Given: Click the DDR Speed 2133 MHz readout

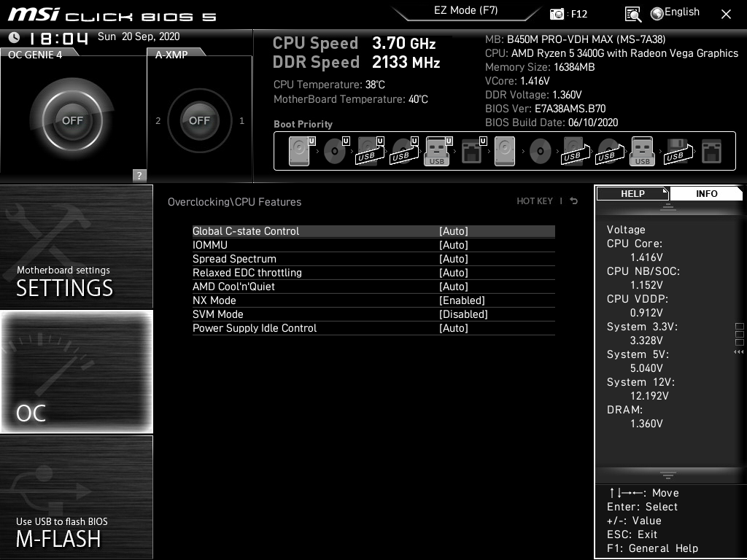Looking at the screenshot, I should 356,63.
